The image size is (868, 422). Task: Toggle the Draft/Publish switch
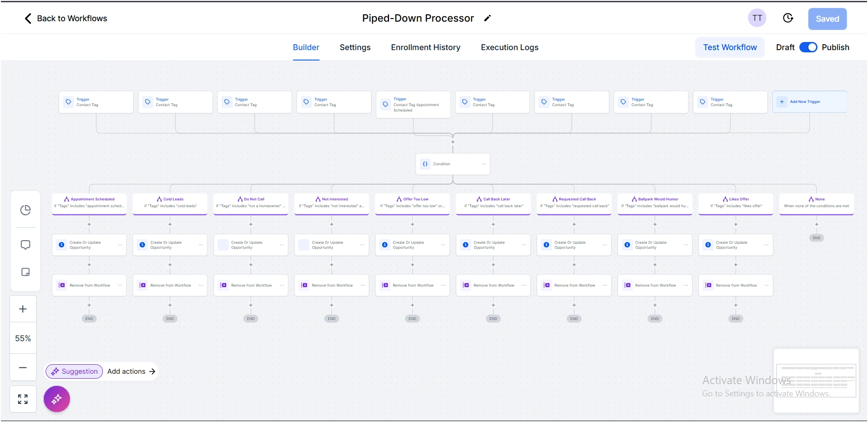(808, 47)
